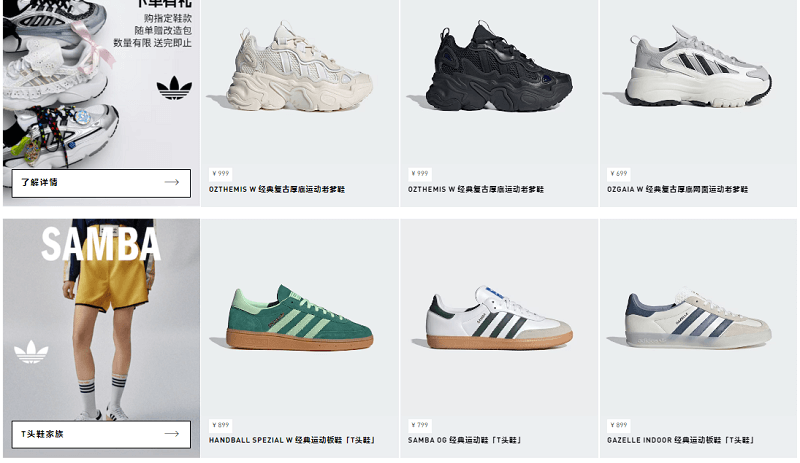Screen dimensions: 800x463
Task: Open the T头鞋家族 button
Action: click(x=101, y=434)
